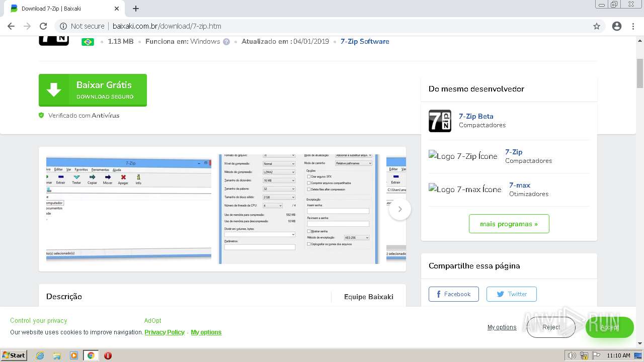Open the Chrome profile avatar menu

click(617, 26)
